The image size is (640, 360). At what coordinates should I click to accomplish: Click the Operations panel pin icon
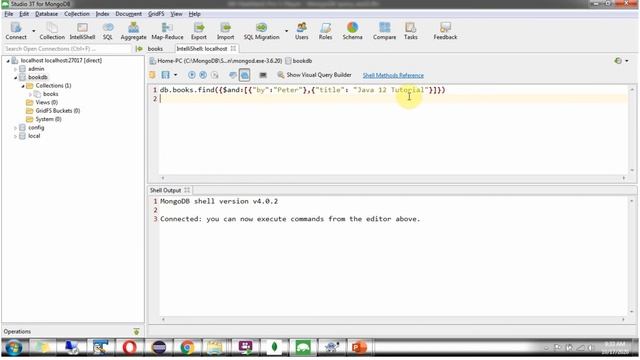click(136, 331)
